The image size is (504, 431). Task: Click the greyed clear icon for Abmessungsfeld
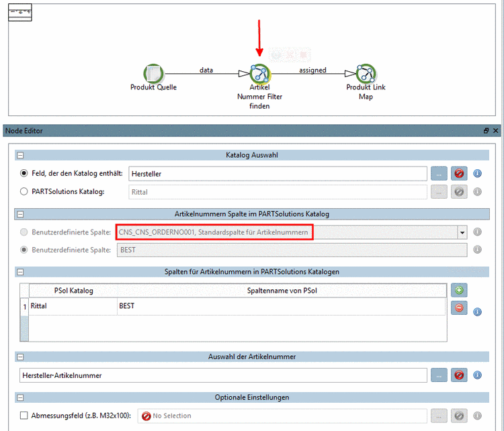coord(459,416)
